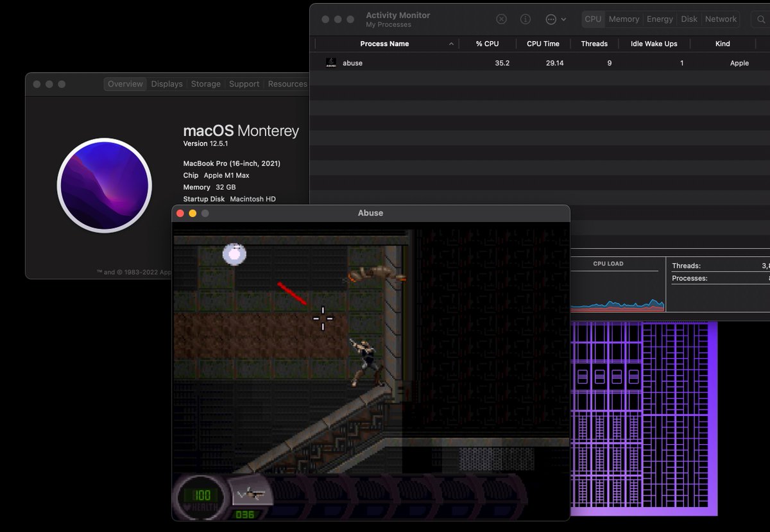Click the glowing white orb in Abuse
The width and height of the screenshot is (770, 532).
[234, 254]
